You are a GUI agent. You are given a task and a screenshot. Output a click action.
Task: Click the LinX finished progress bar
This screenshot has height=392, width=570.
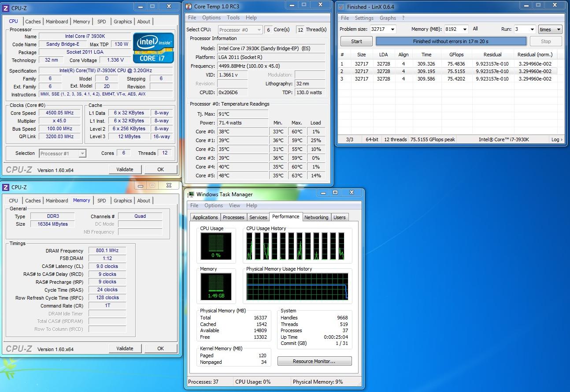[x=451, y=41]
